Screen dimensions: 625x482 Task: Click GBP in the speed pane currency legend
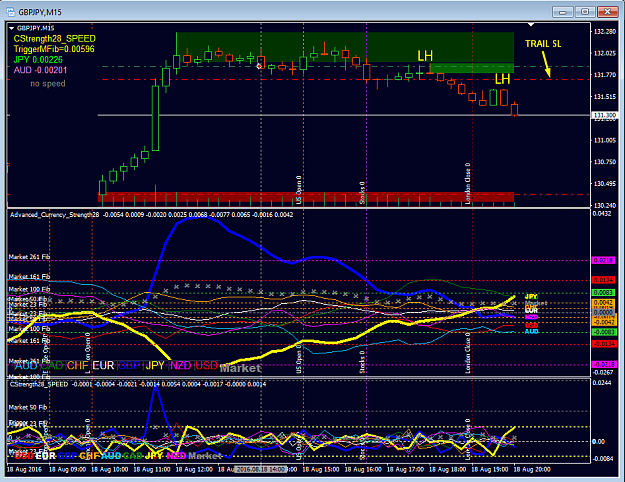pyautogui.click(x=67, y=455)
